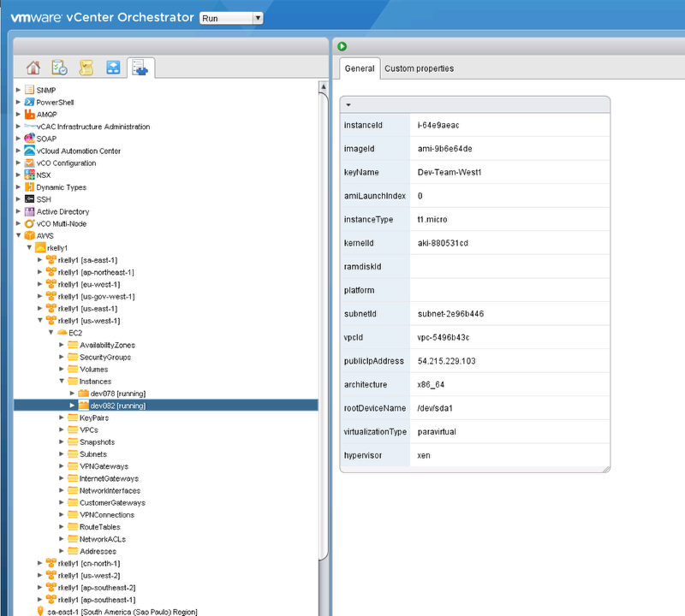Expand the dev082 [running] instance
685x616 pixels.
(73, 406)
